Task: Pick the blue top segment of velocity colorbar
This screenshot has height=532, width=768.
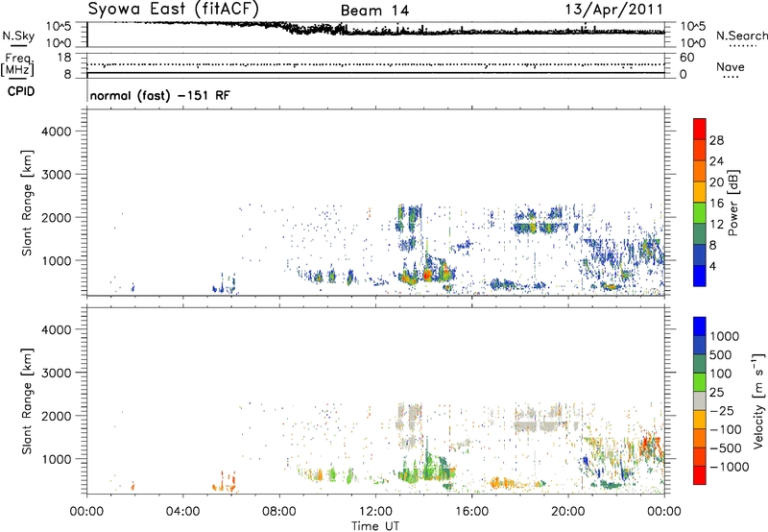Action: pos(700,326)
